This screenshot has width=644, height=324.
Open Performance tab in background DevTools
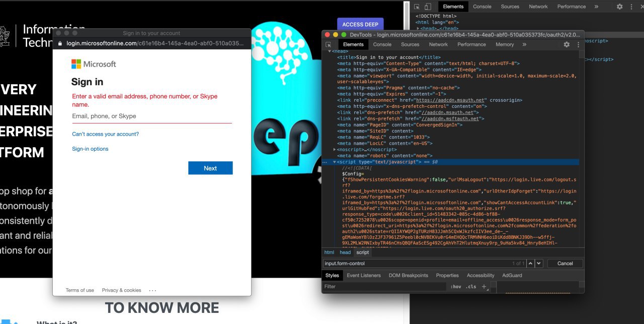[572, 7]
